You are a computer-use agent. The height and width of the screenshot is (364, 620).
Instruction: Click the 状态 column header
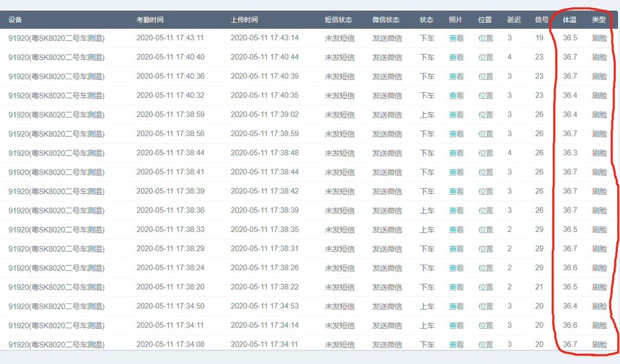click(426, 19)
